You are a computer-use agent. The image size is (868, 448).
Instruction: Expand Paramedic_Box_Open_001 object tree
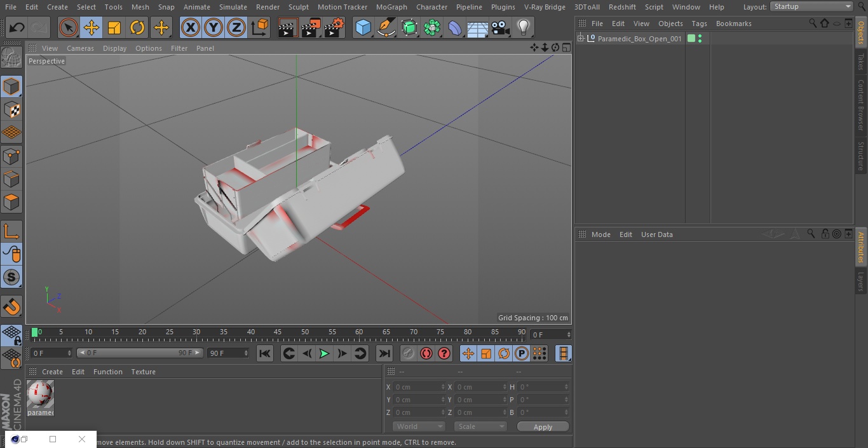(580, 39)
